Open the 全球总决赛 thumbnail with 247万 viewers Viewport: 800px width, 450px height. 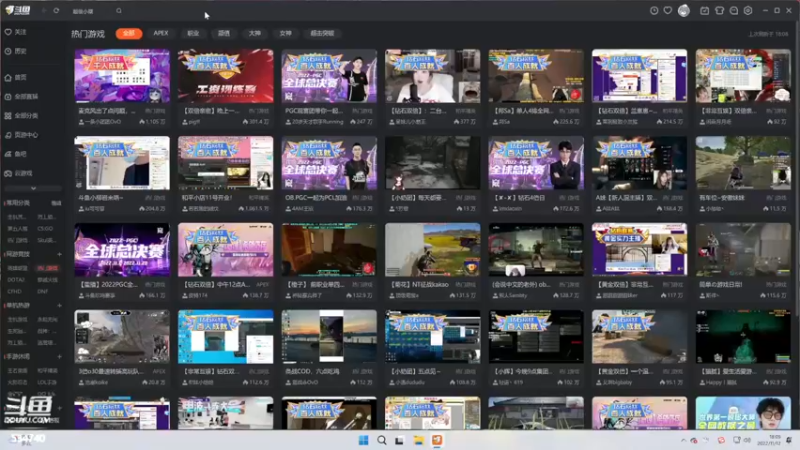point(329,76)
